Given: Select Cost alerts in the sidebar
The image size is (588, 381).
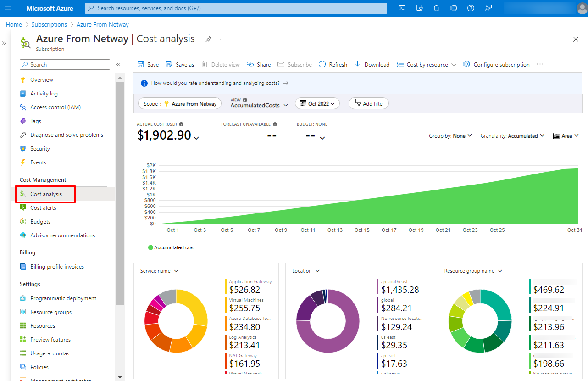Looking at the screenshot, I should pyautogui.click(x=43, y=208).
